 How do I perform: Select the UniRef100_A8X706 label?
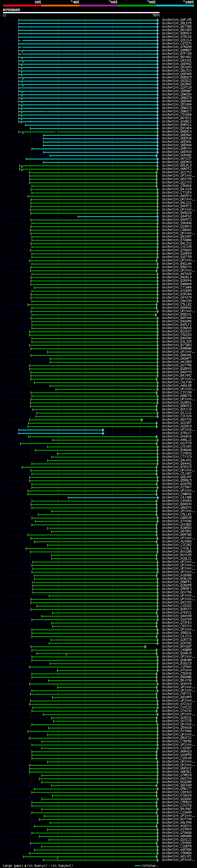click(177, 419)
